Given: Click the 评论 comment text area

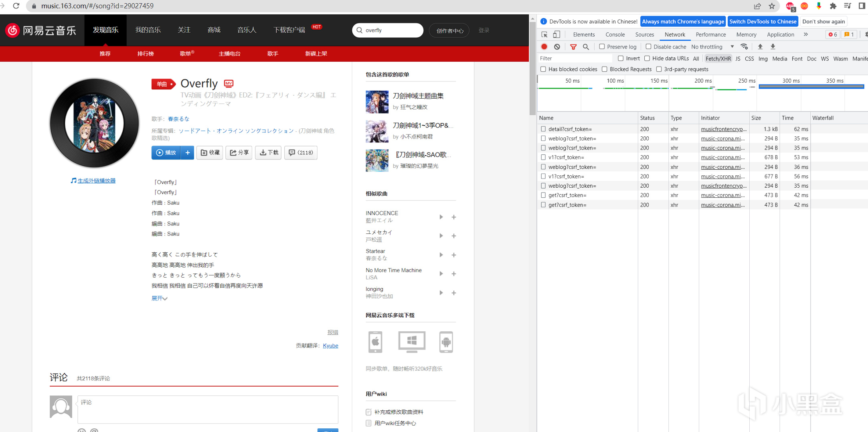Looking at the screenshot, I should pos(208,410).
